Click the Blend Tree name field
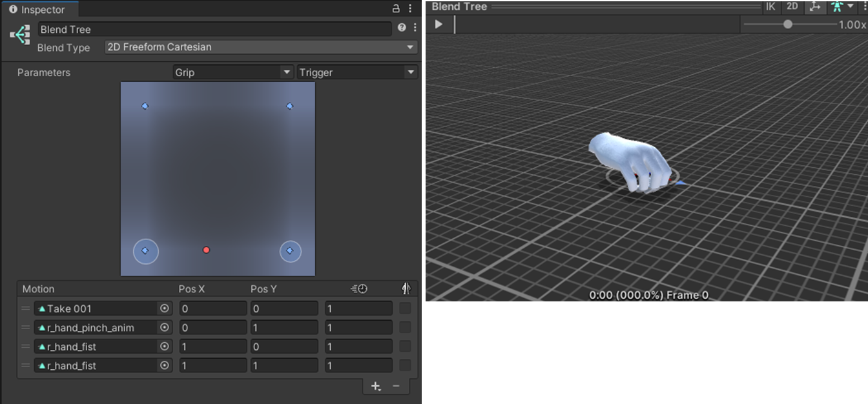Image resolution: width=868 pixels, height=404 pixels. tap(214, 29)
